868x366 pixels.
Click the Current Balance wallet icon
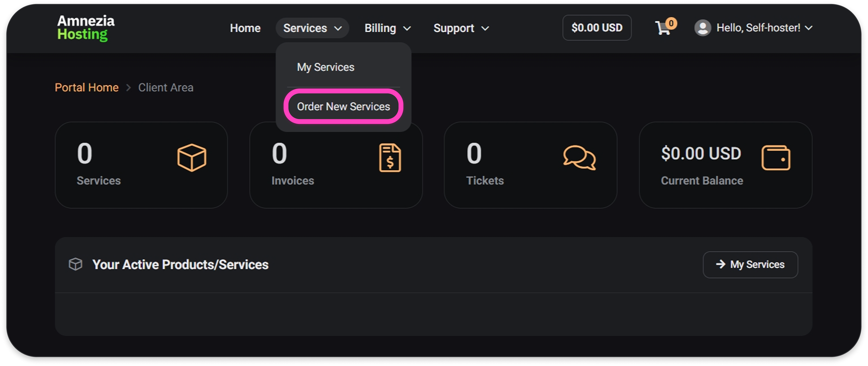click(x=776, y=158)
